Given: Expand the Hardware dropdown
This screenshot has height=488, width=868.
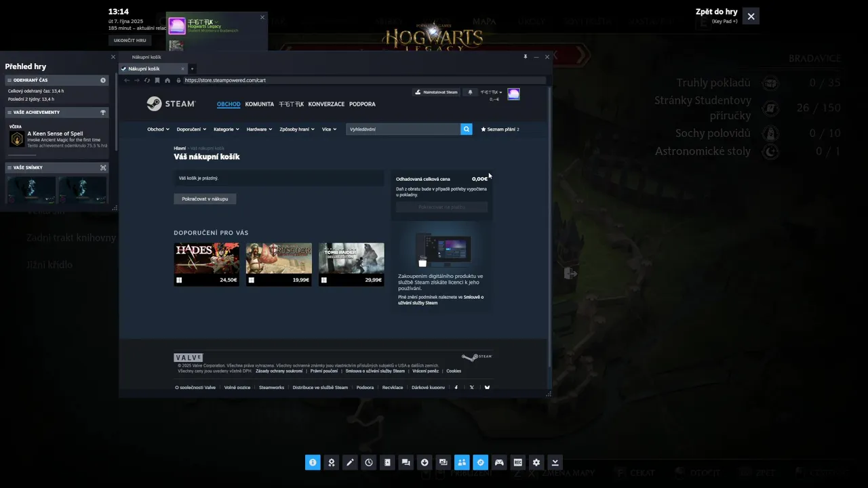Looking at the screenshot, I should [x=259, y=129].
